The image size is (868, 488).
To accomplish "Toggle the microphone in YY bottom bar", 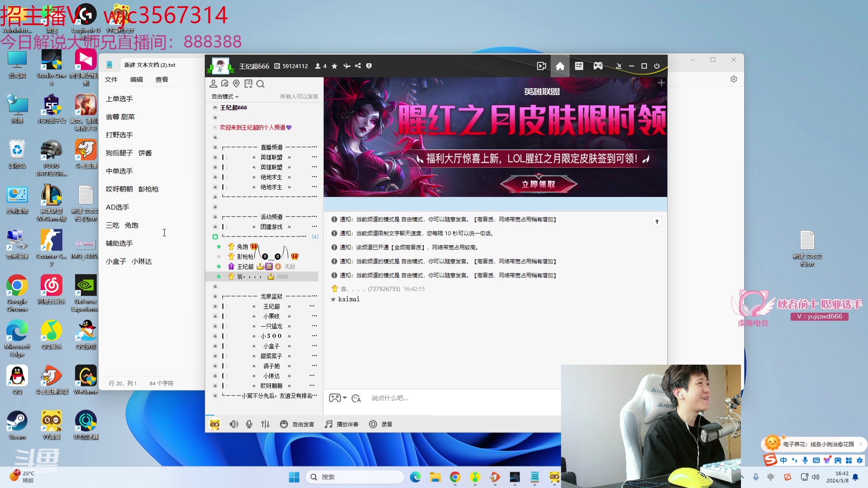I will pos(249,424).
